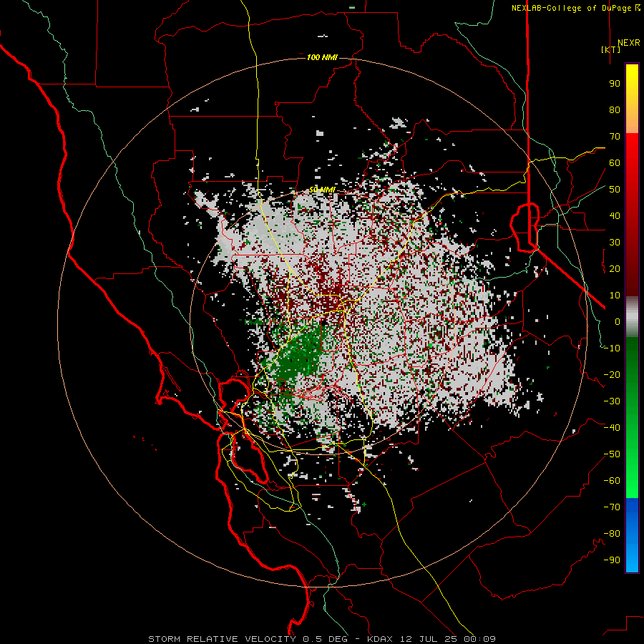The height and width of the screenshot is (644, 644).
Task: Click the -80 scale value
Action: tap(612, 534)
